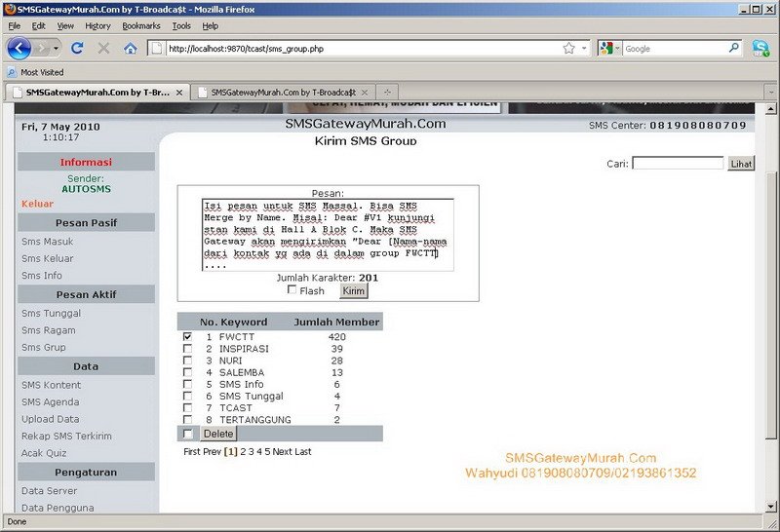Click the page vertical scrollbar thumb

click(770, 305)
